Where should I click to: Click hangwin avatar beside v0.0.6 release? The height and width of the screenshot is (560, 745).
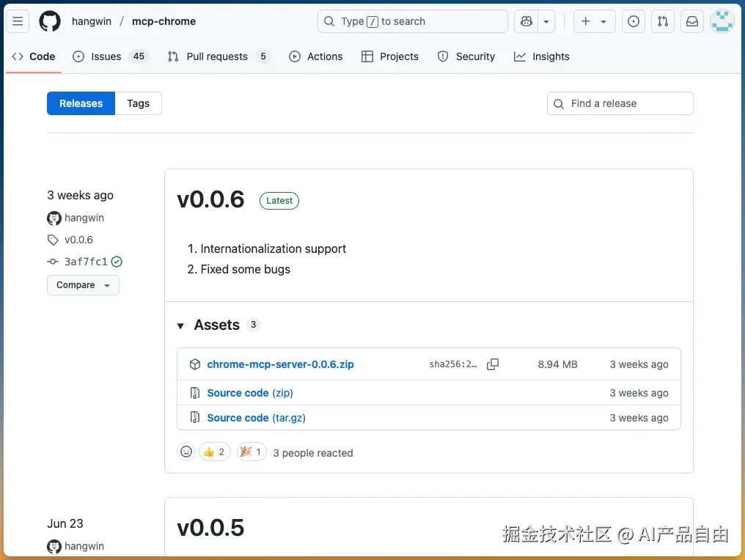54,218
